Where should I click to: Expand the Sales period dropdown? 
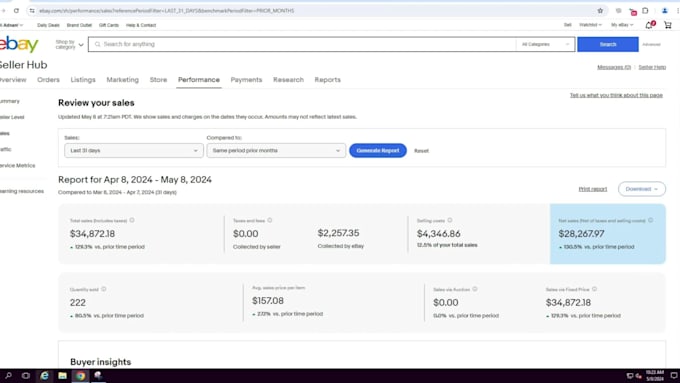[134, 151]
